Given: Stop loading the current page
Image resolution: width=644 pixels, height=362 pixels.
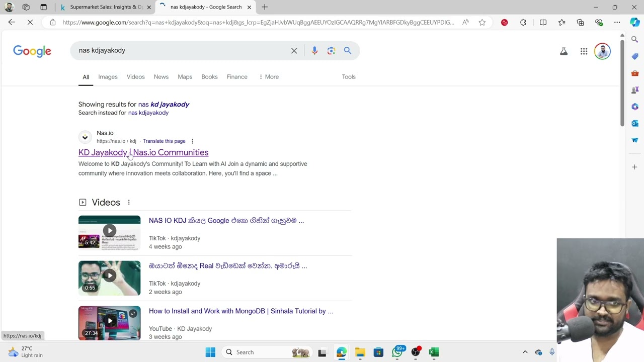Looking at the screenshot, I should pos(30,22).
